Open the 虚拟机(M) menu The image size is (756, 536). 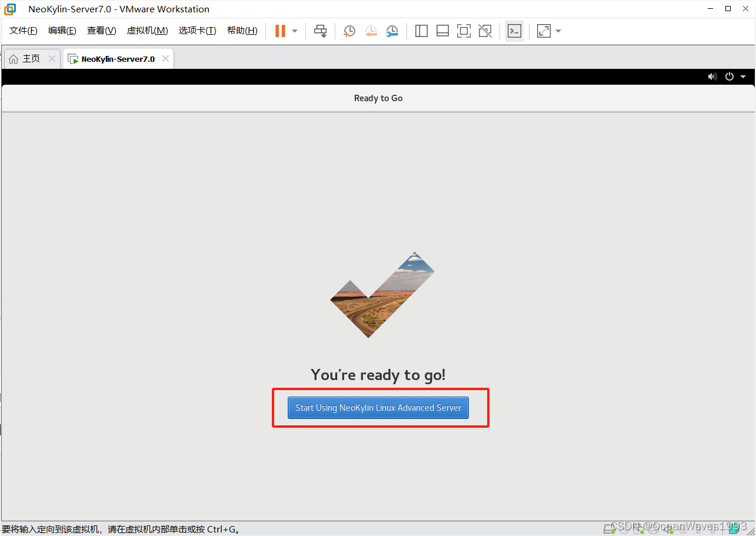click(148, 31)
